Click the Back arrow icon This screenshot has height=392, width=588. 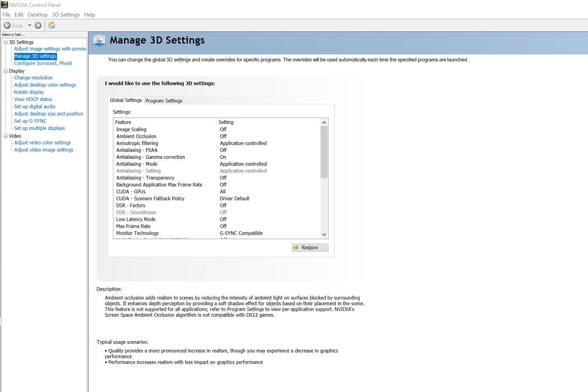[7, 25]
